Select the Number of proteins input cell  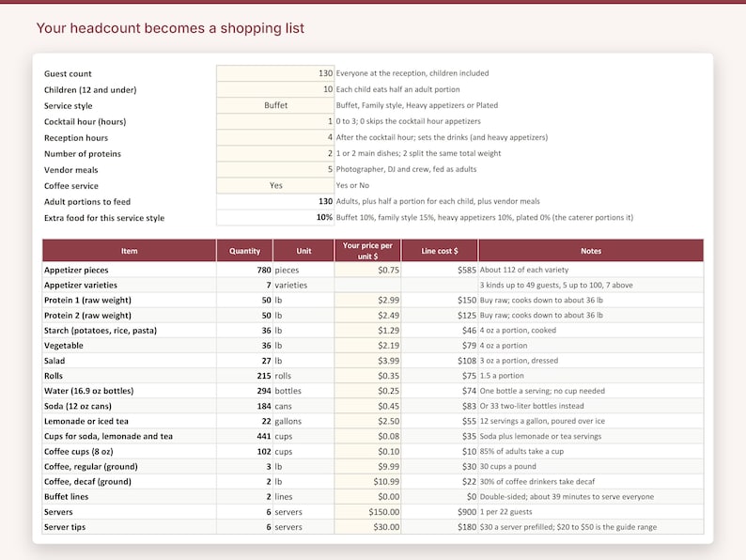(275, 153)
